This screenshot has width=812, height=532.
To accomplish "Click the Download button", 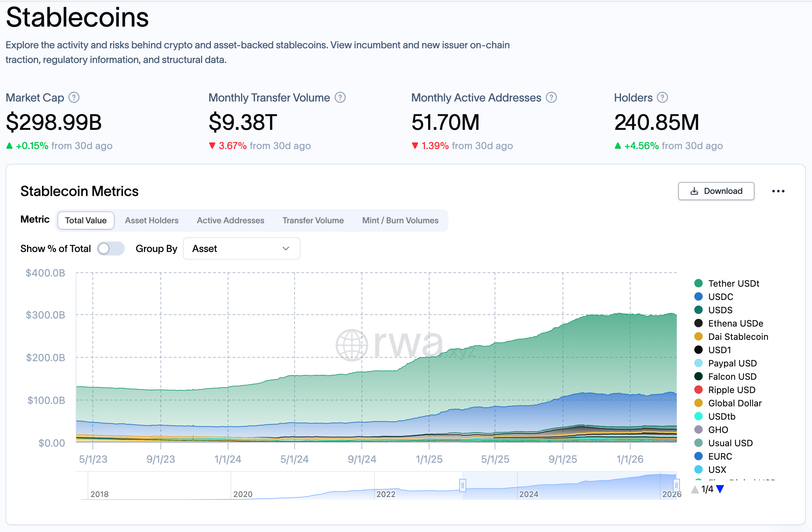I will 716,191.
